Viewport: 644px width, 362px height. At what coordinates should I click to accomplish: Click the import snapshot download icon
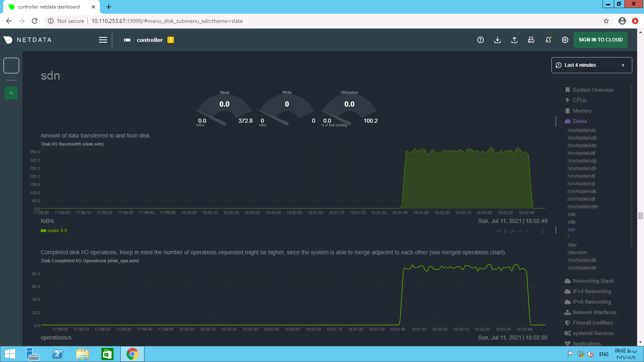[497, 40]
